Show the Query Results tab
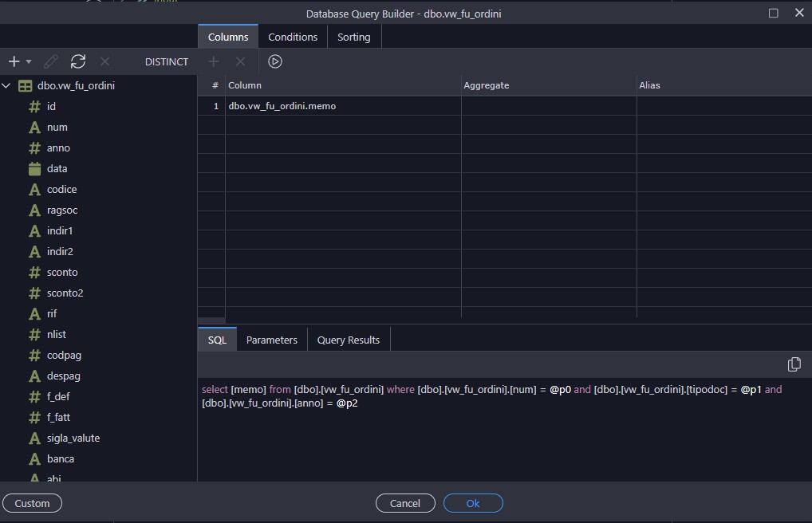 (x=348, y=340)
